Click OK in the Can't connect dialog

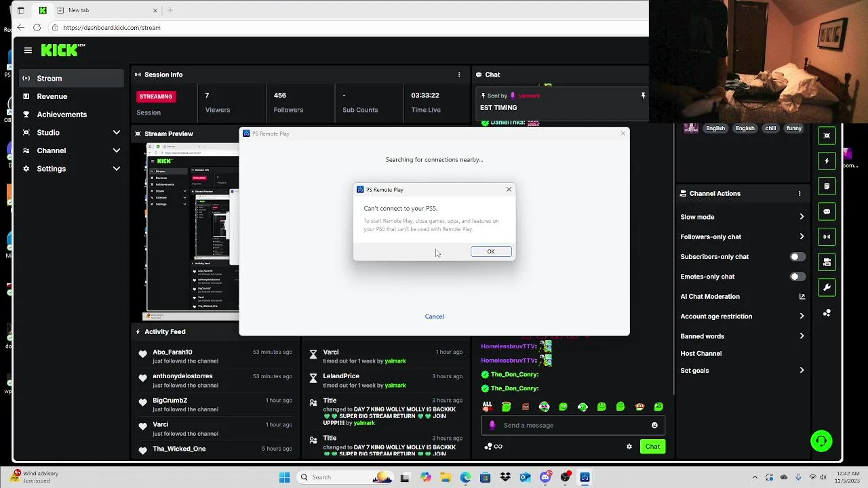click(x=491, y=251)
